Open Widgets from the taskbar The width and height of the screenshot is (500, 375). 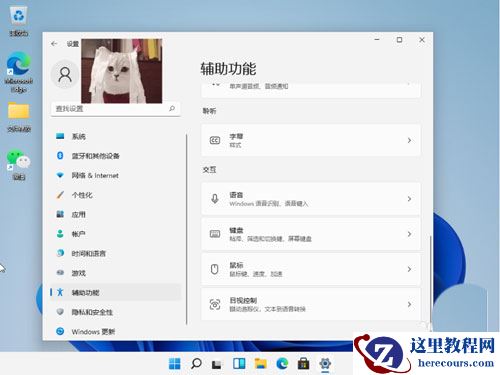[239, 363]
